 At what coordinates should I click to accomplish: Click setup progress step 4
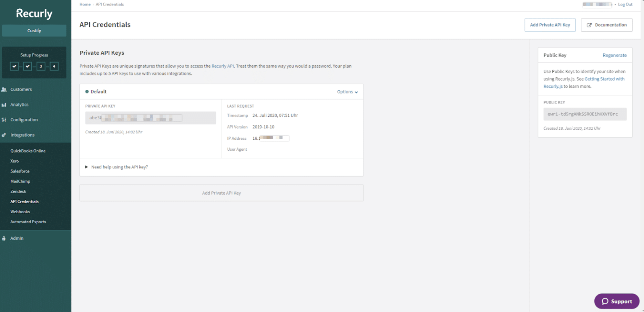click(x=54, y=66)
